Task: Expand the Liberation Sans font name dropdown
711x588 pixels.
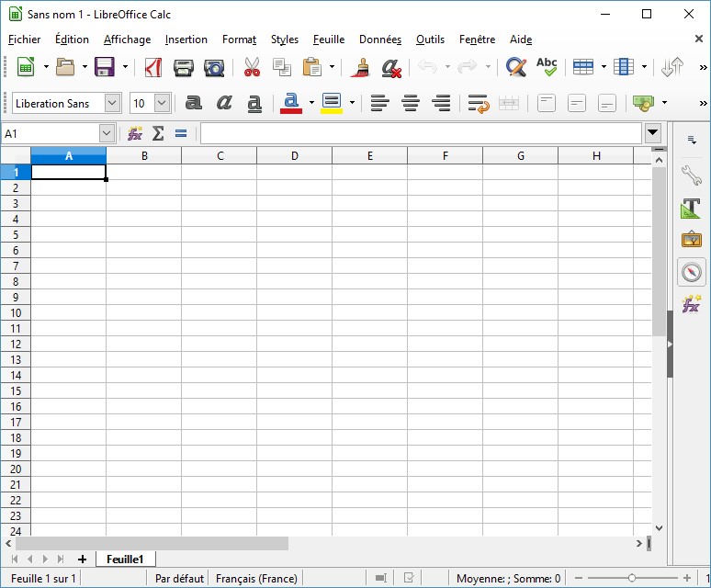Action: point(113,103)
